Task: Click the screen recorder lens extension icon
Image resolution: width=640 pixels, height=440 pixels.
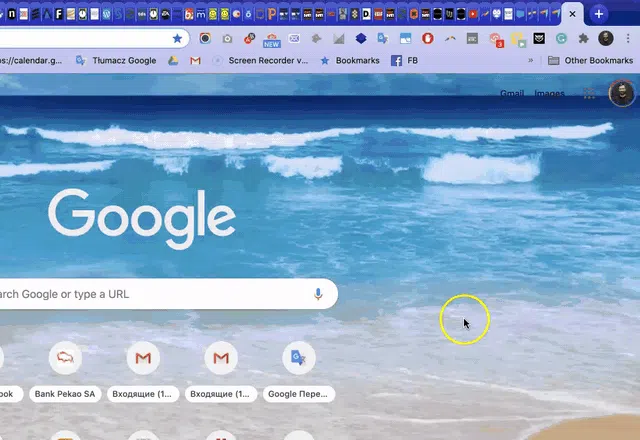Action: [x=205, y=38]
